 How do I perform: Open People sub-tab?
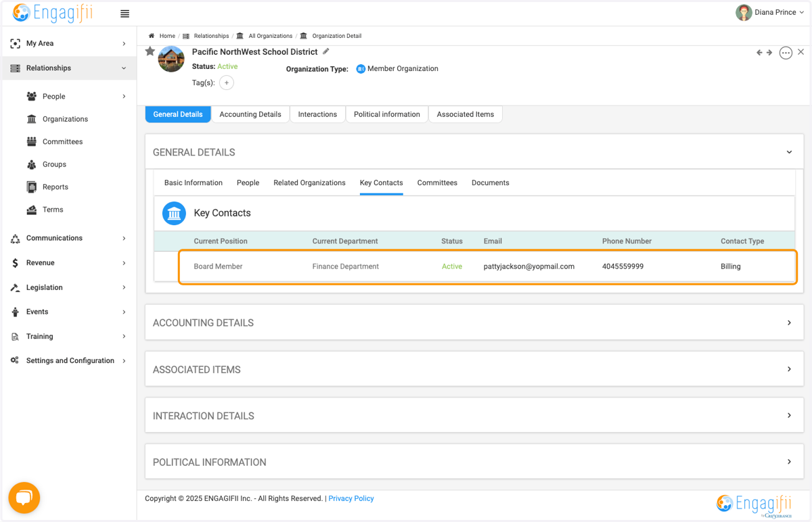[x=248, y=183]
